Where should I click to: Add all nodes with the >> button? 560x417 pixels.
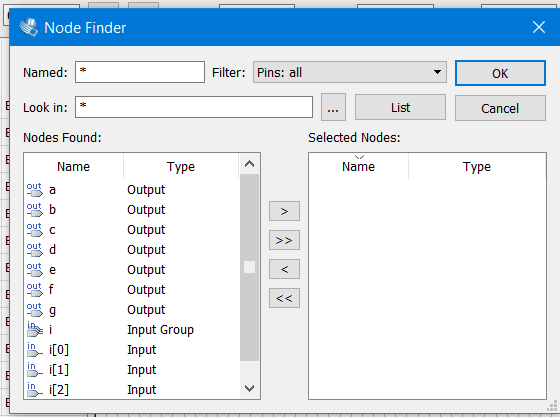(284, 240)
